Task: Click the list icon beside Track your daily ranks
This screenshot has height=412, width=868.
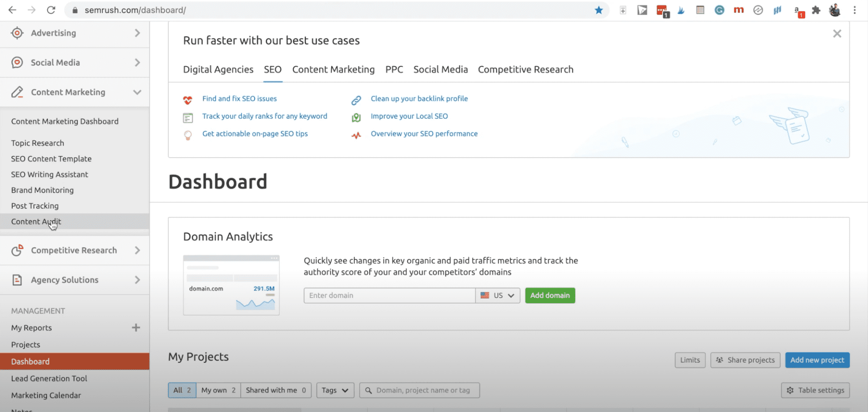Action: (x=188, y=117)
